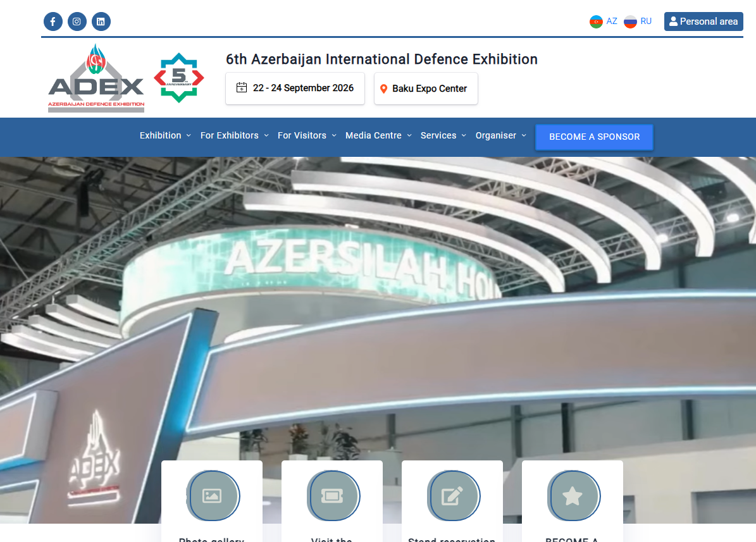Click the calendar icon beside the dates
This screenshot has height=542, width=756.
(x=242, y=88)
